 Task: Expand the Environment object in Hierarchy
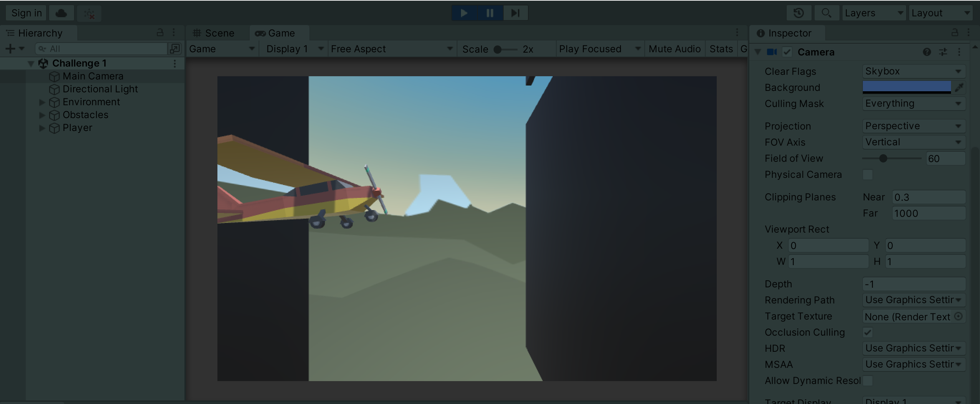click(42, 102)
